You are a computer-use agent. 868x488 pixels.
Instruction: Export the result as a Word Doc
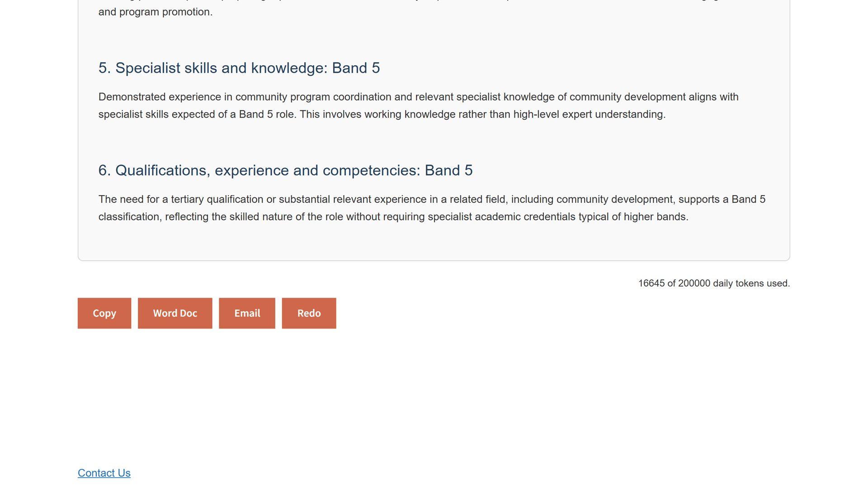pyautogui.click(x=175, y=313)
